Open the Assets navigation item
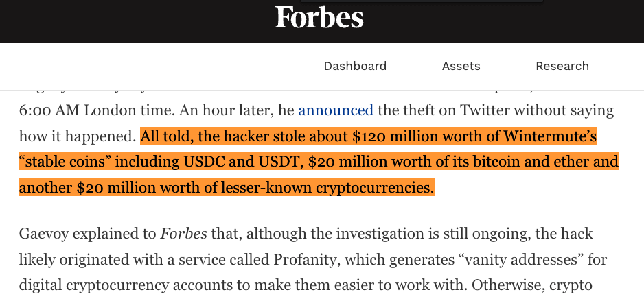Image resolution: width=644 pixels, height=301 pixels. (x=461, y=66)
